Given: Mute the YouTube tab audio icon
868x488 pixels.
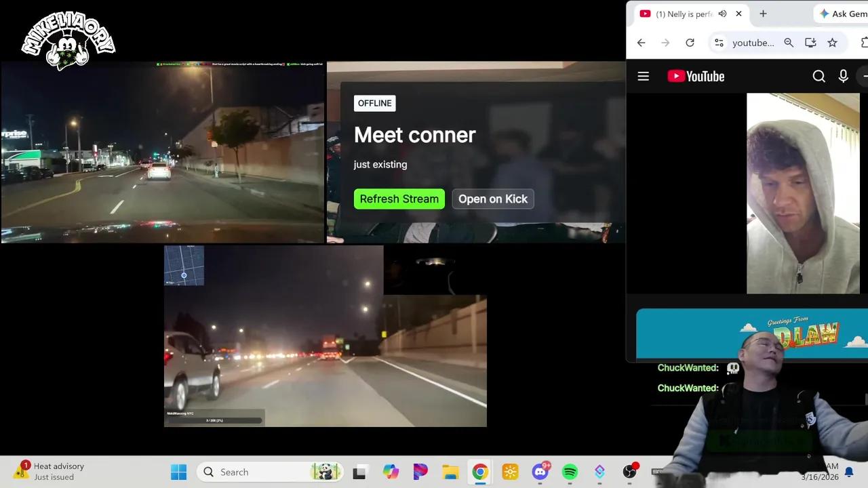Looking at the screenshot, I should [x=722, y=14].
